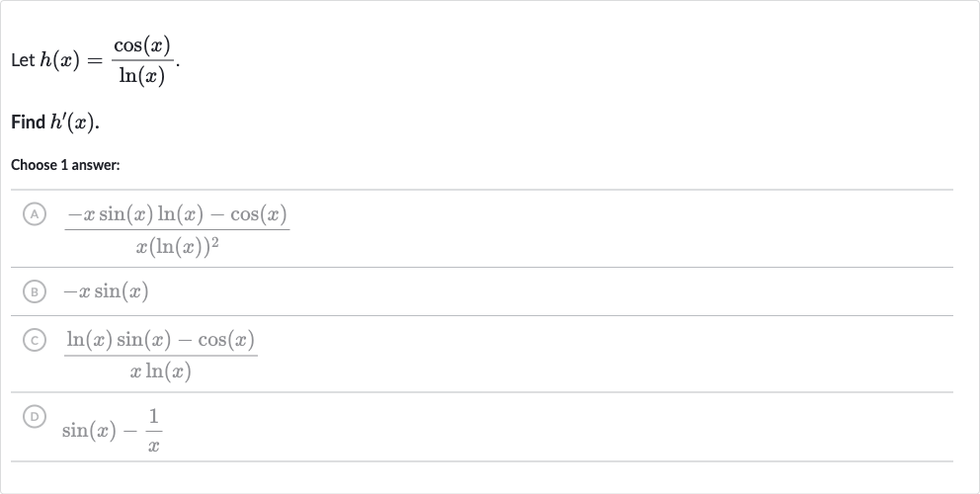Click numerator ln(x) sin(x) − cos(x) of option C
This screenshot has width=980, height=494.
tap(161, 340)
